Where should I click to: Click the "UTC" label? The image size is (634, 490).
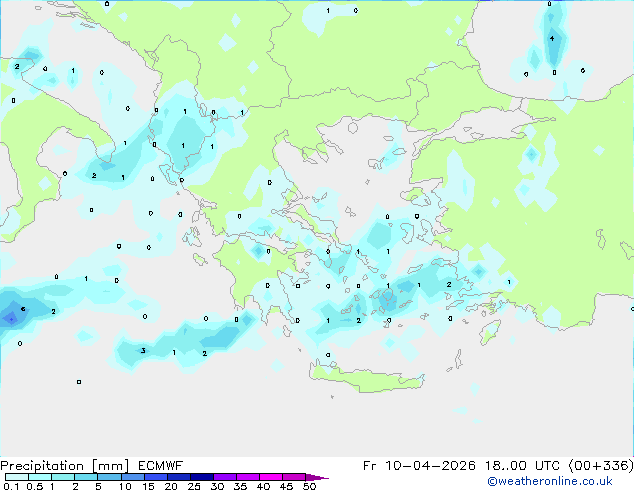[x=547, y=466]
